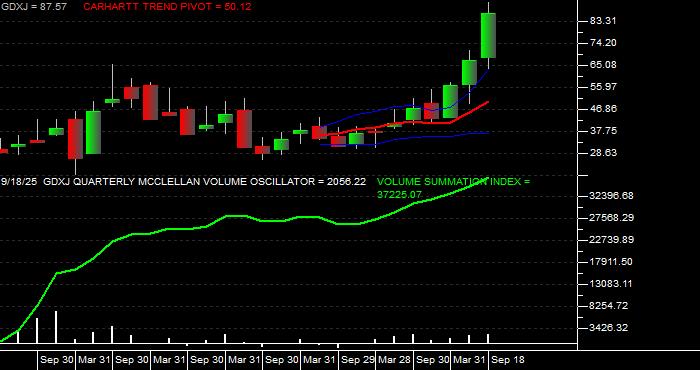Select the CARHARTT TREND PIVOT = 50.12 label
The width and height of the screenshot is (700, 370).
click(167, 7)
